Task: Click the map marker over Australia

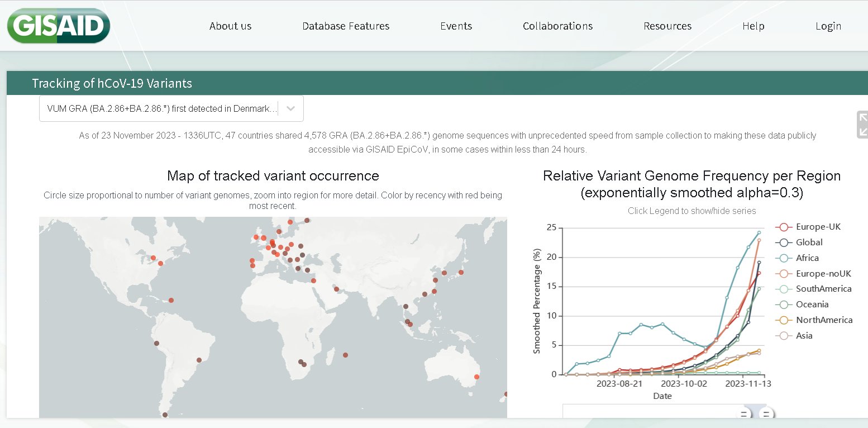Action: pyautogui.click(x=476, y=377)
